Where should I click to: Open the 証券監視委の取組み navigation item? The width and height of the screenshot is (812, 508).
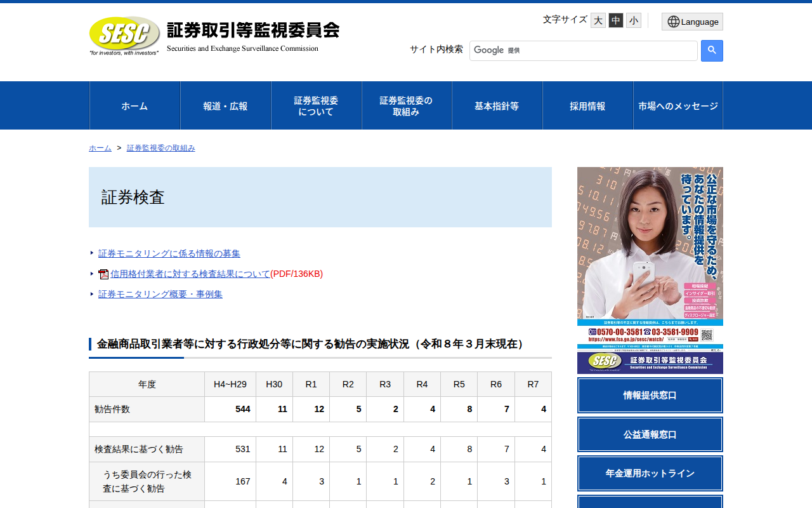pyautogui.click(x=407, y=105)
